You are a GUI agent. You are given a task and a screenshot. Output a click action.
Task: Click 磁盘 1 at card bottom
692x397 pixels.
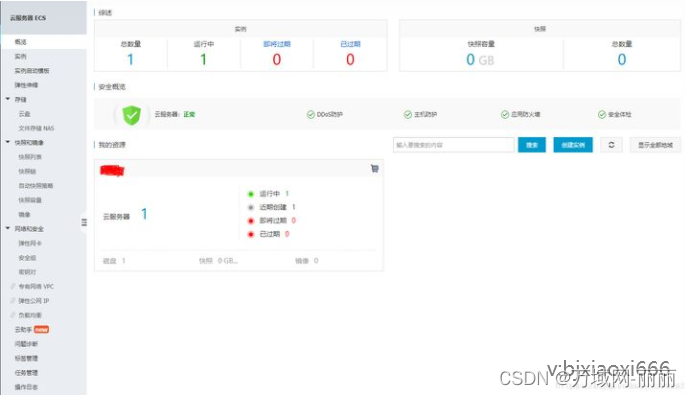(x=114, y=261)
